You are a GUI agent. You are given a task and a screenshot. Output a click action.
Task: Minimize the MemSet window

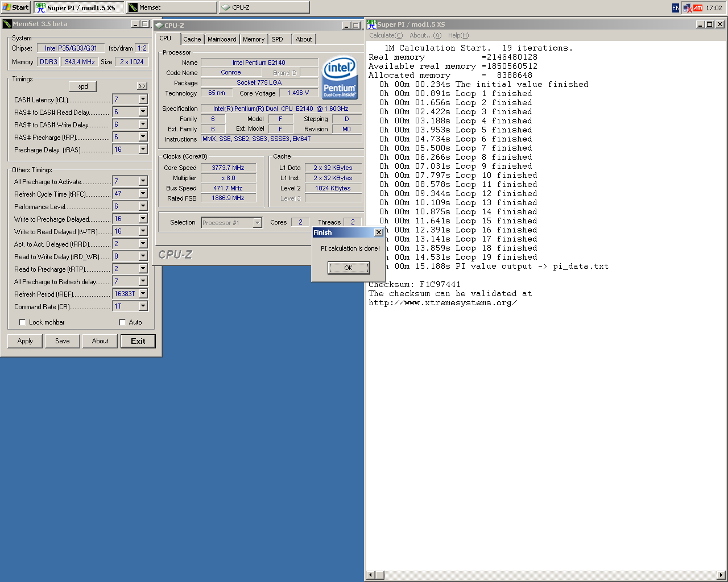coord(135,24)
